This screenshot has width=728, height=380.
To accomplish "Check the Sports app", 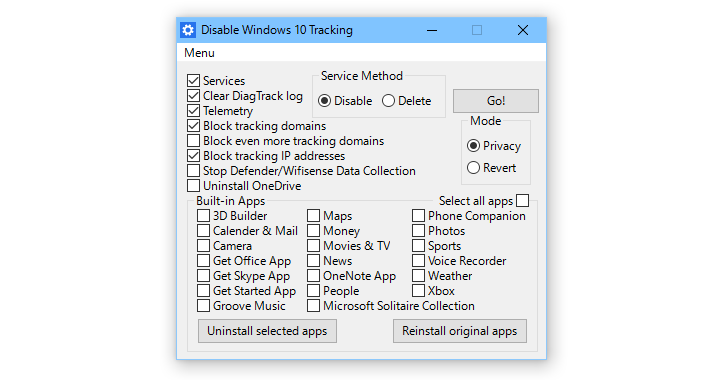I will pyautogui.click(x=418, y=245).
